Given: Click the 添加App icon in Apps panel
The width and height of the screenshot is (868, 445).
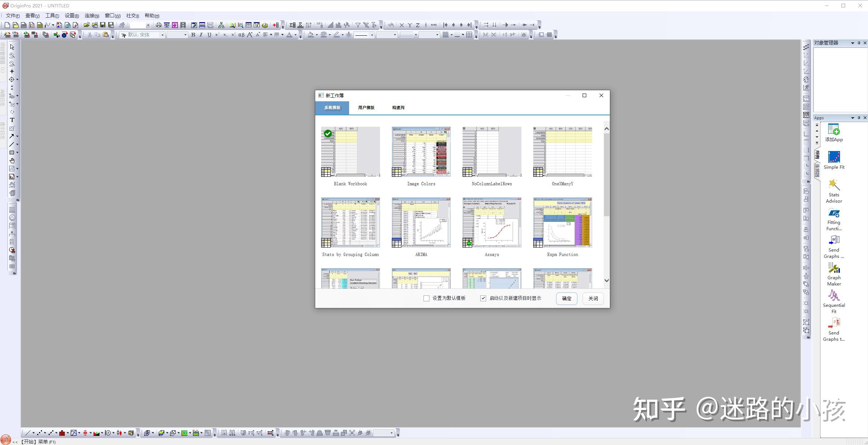Looking at the screenshot, I should [x=834, y=130].
